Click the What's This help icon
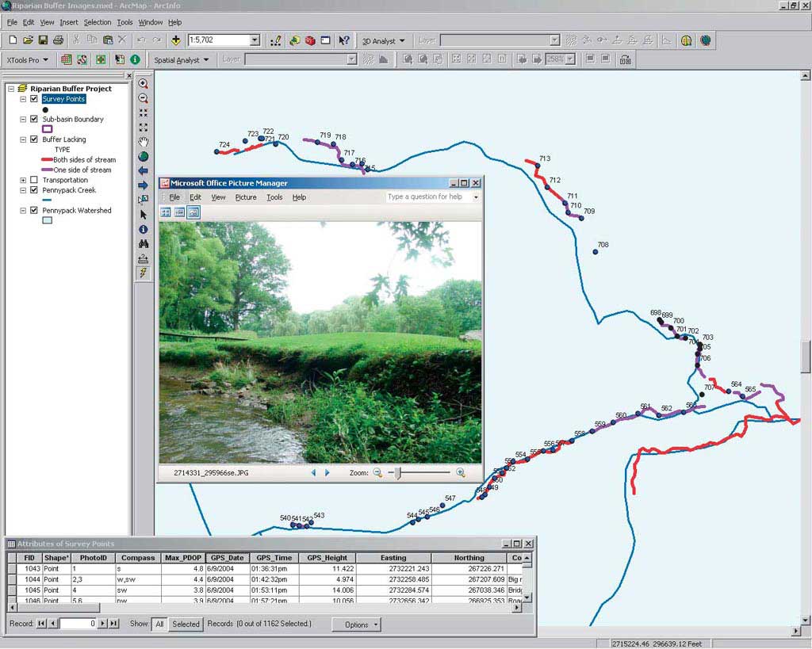 click(344, 40)
